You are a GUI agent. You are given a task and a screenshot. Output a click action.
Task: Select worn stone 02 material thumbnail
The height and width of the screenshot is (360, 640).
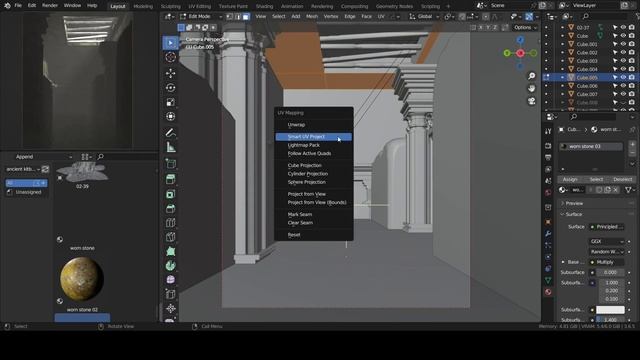[x=82, y=280]
